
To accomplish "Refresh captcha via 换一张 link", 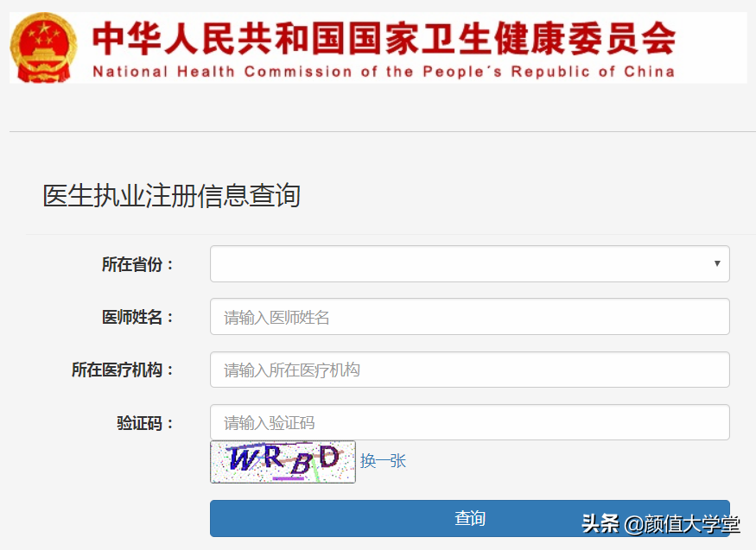I will tap(384, 461).
